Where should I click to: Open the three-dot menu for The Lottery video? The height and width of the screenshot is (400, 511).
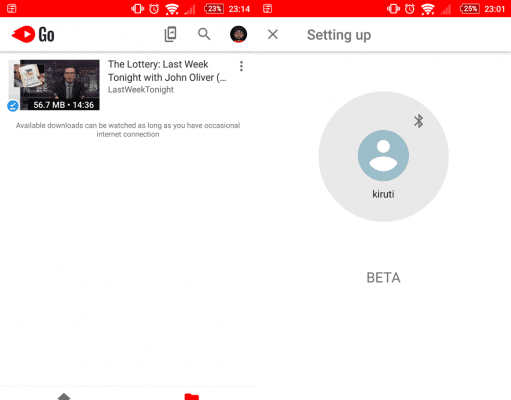(241, 66)
